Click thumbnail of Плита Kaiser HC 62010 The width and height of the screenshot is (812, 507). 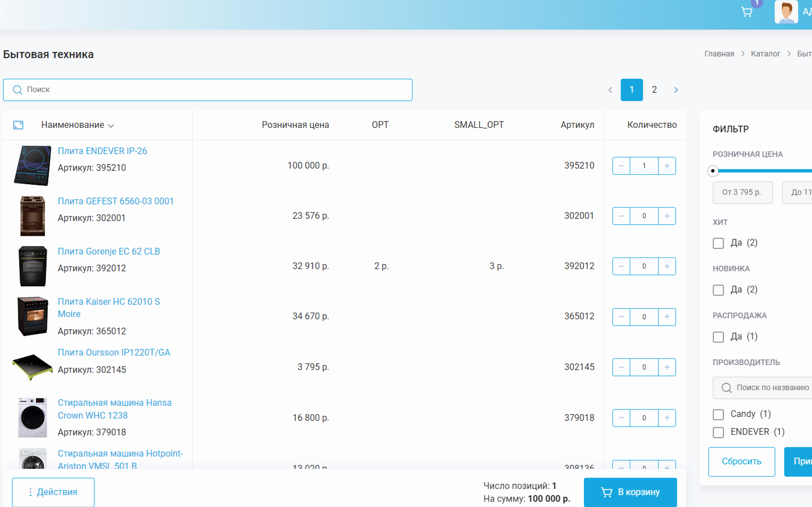click(33, 316)
